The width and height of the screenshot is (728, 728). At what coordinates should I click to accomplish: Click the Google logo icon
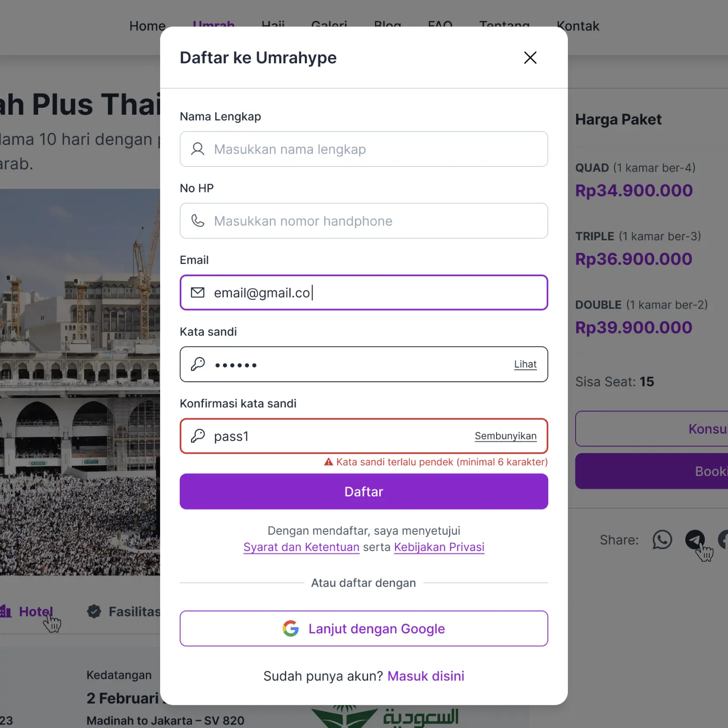[290, 628]
